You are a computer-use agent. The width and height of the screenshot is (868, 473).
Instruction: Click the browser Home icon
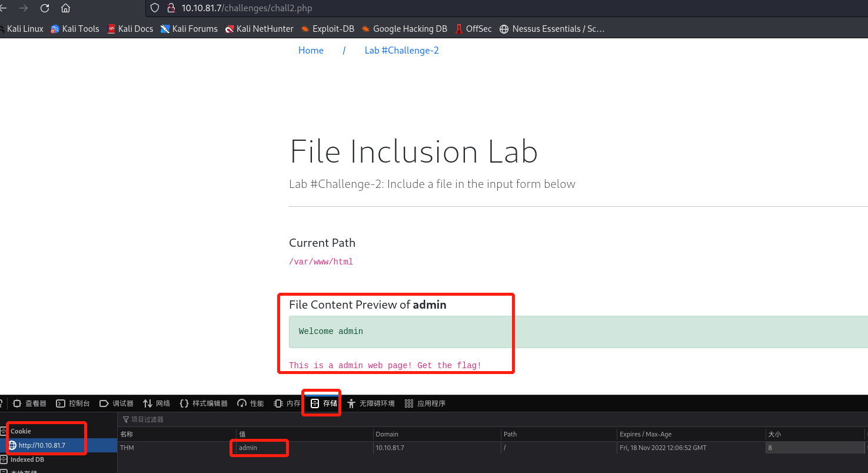(x=66, y=8)
